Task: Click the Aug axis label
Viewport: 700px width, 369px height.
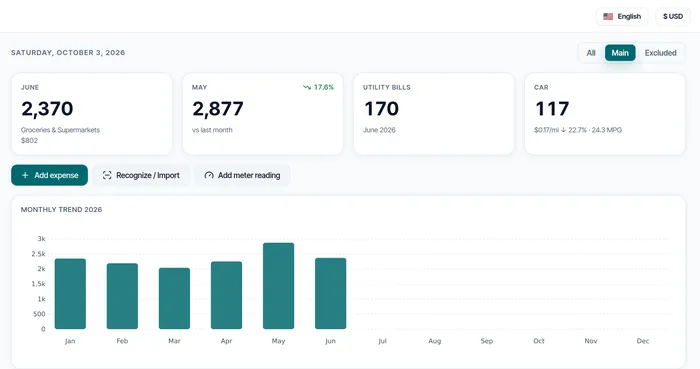Action: click(x=434, y=341)
